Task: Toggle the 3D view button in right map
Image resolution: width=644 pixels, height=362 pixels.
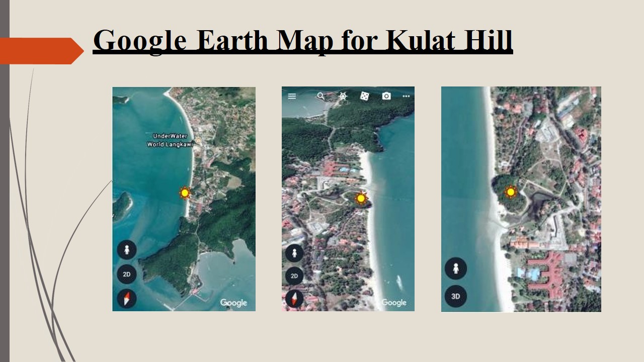Action: pos(456,296)
